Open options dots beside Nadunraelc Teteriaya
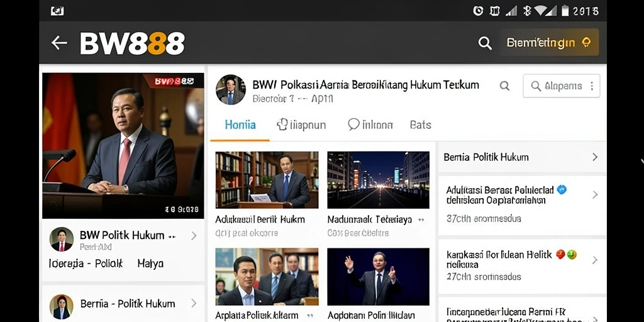 click(421, 220)
